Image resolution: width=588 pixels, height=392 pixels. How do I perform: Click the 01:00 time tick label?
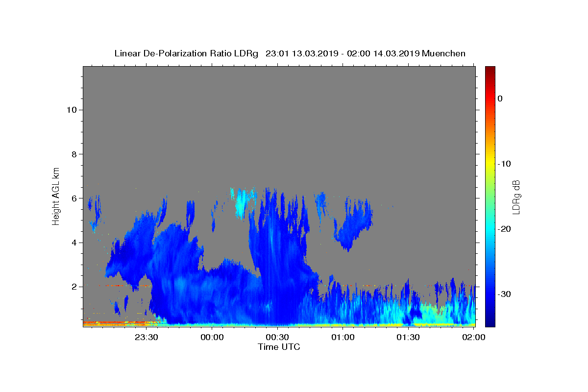click(343, 337)
